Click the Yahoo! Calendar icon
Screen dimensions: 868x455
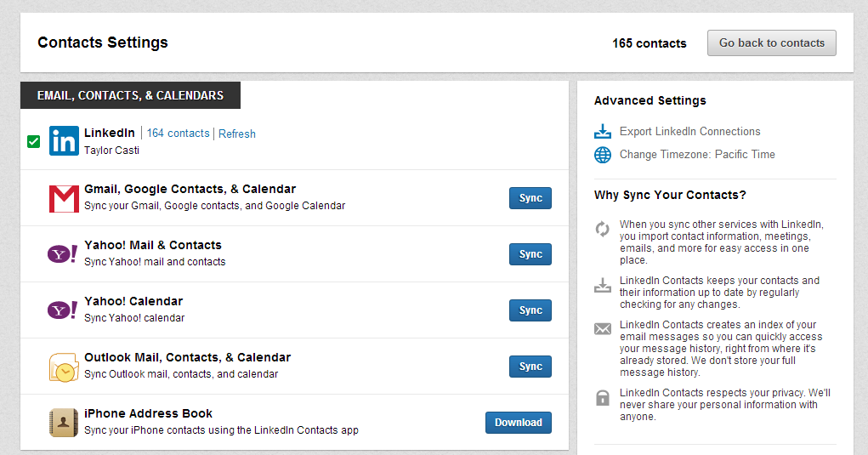click(x=63, y=310)
